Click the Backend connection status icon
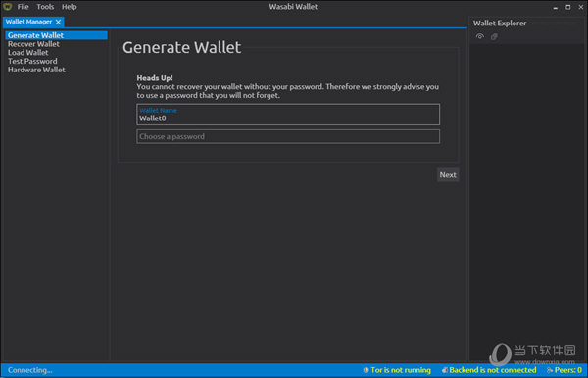Viewport: 588px width, 378px height. [x=444, y=370]
